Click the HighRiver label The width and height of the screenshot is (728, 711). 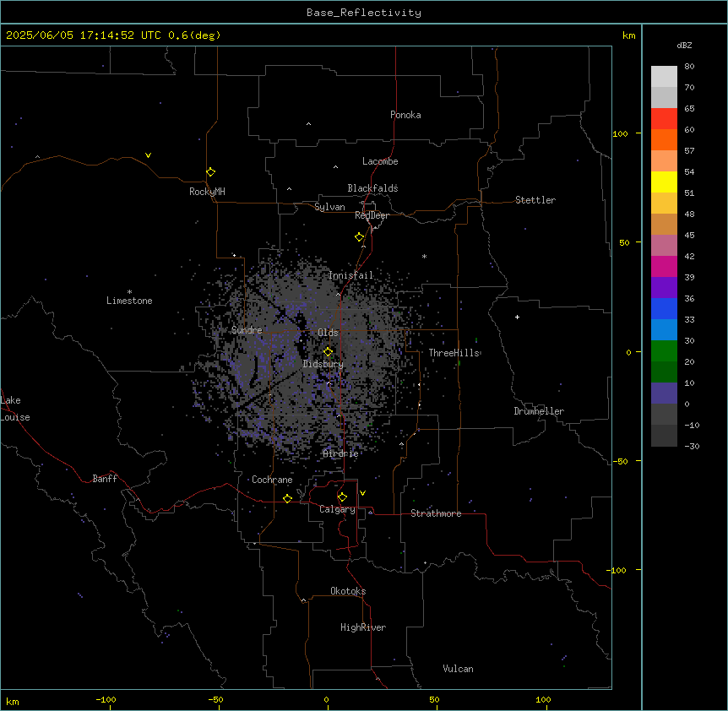pyautogui.click(x=363, y=627)
